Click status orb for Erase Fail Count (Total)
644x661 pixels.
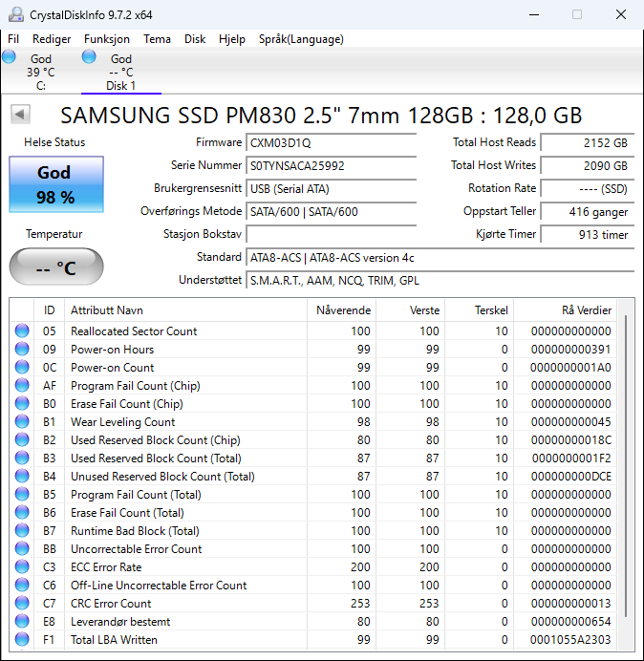point(22,512)
